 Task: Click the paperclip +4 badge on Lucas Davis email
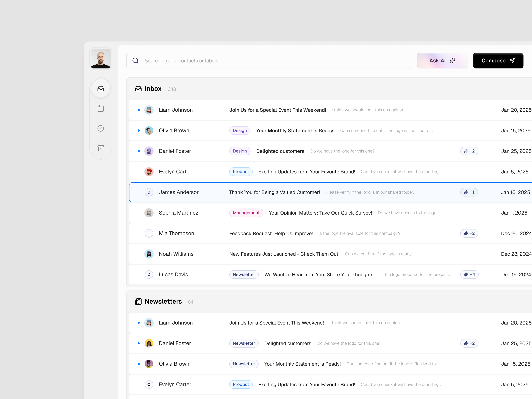point(469,274)
